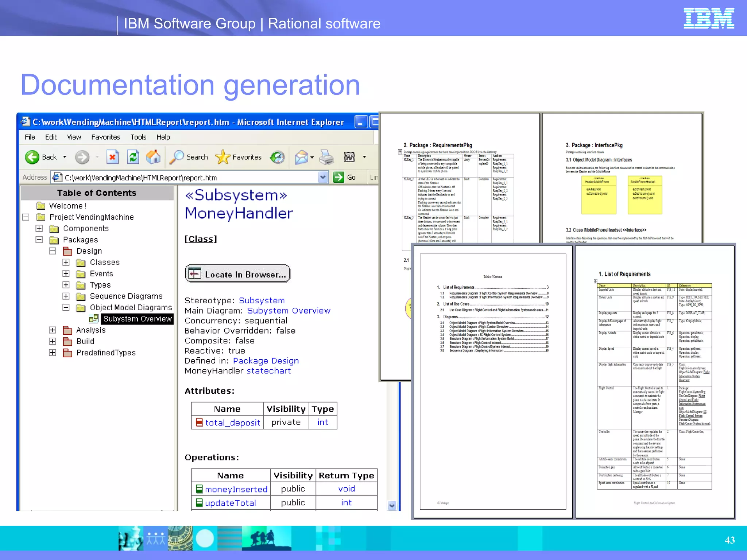This screenshot has width=747, height=560.
Task: Expand the Events folder node
Action: [66, 273]
